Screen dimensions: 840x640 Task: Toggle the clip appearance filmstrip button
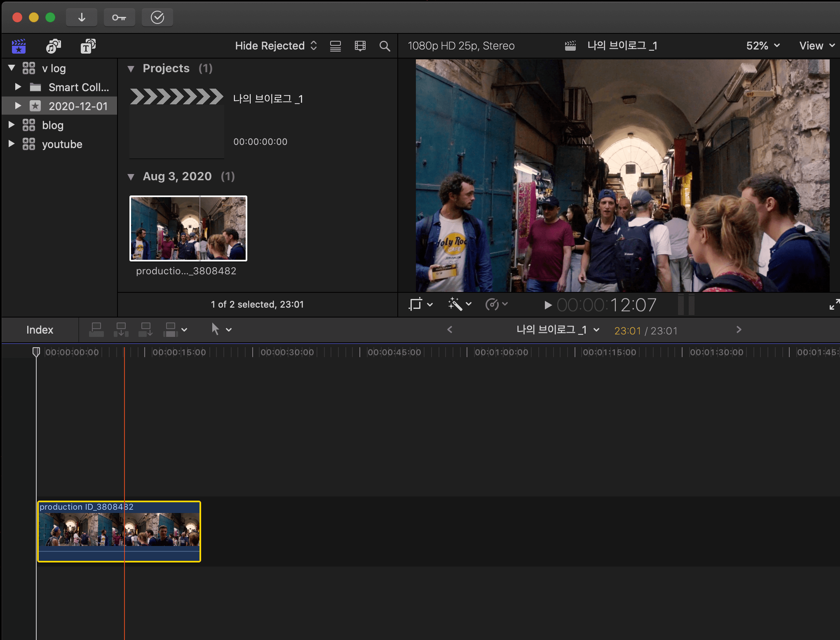click(360, 46)
